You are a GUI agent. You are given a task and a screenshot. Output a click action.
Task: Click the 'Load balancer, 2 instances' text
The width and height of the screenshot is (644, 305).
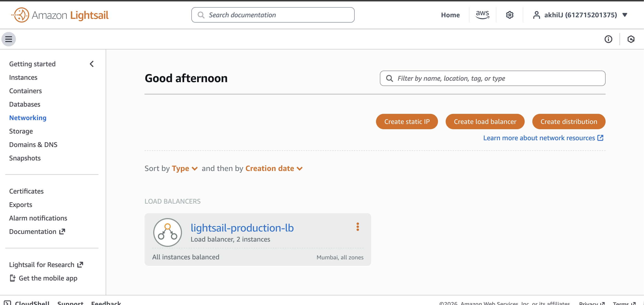[x=230, y=239]
